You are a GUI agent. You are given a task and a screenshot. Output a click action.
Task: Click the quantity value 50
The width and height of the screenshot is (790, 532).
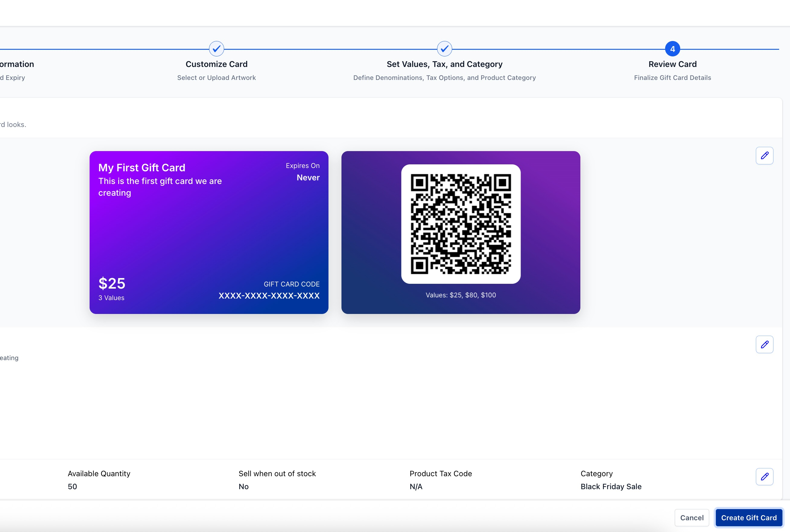coord(72,486)
